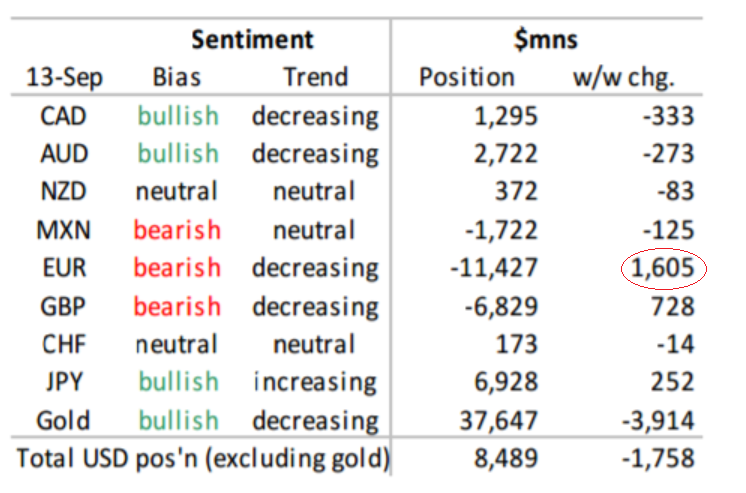Select total position value 8,489
746x493 pixels.
tap(506, 459)
